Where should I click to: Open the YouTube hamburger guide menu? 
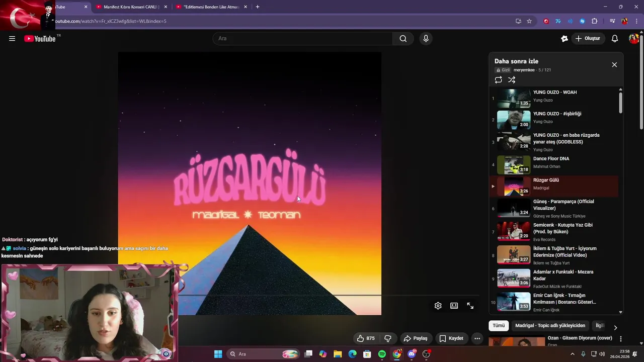coord(12,39)
